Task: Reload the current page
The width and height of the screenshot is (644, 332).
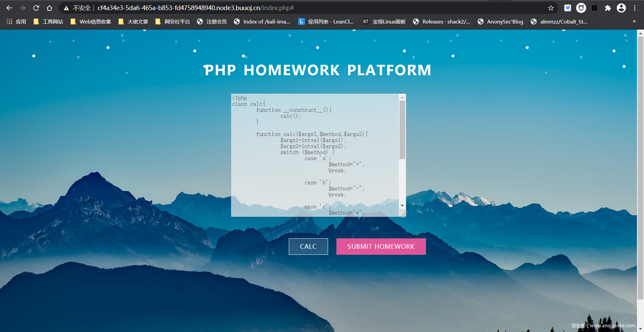Action: (36, 8)
